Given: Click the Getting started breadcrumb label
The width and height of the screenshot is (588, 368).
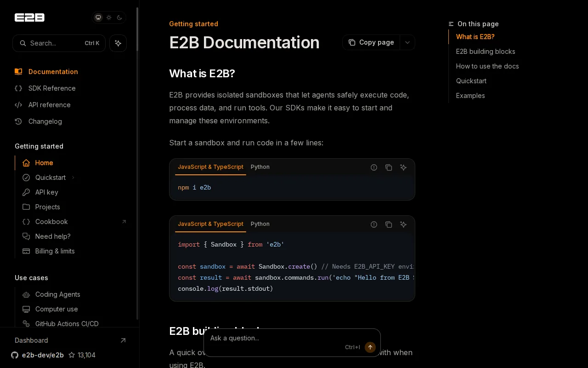Looking at the screenshot, I should coord(193,24).
